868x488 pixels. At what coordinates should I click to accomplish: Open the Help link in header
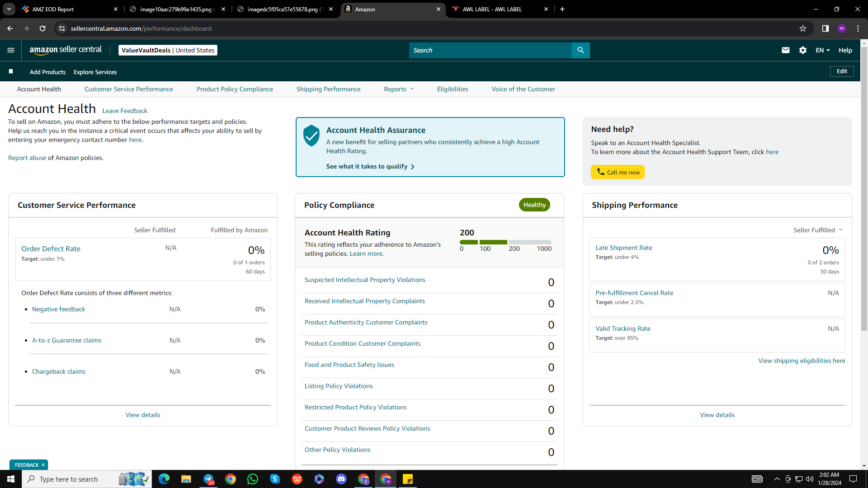[x=845, y=50]
